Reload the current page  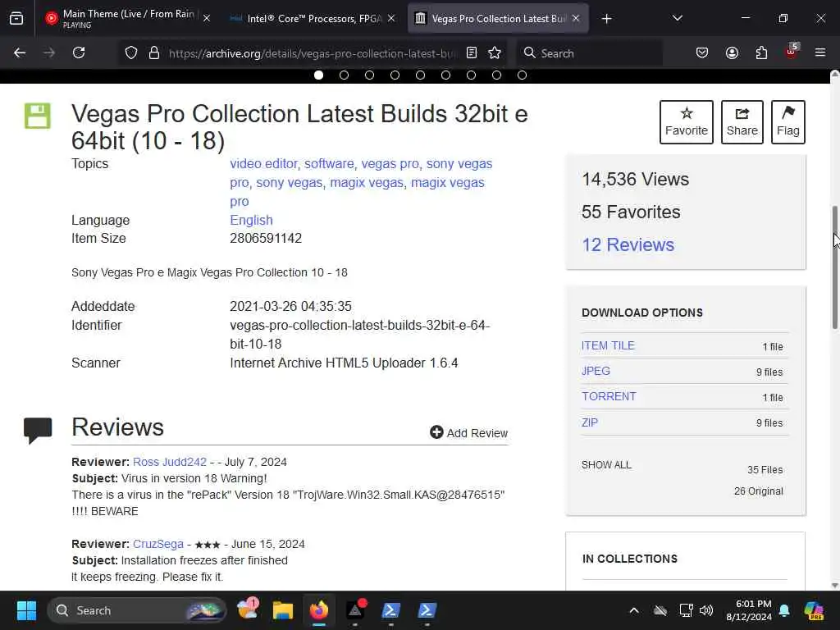click(x=79, y=53)
